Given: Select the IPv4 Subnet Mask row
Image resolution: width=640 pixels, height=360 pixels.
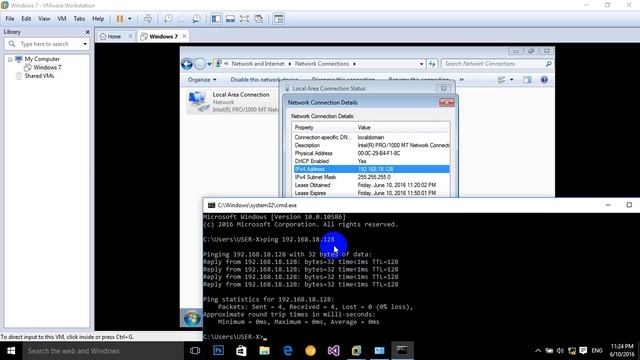Looking at the screenshot, I should tap(371, 177).
